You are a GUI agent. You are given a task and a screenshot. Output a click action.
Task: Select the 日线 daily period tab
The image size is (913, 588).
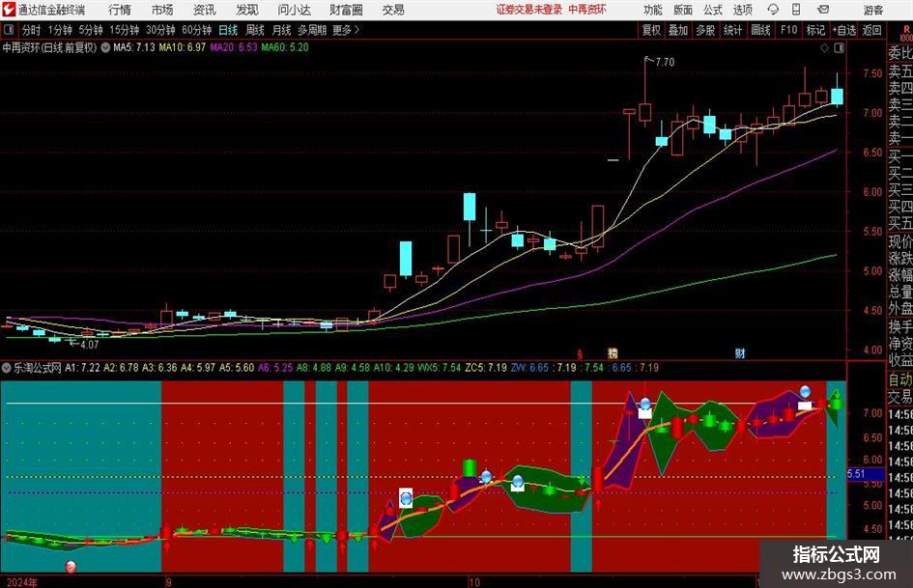pyautogui.click(x=228, y=30)
